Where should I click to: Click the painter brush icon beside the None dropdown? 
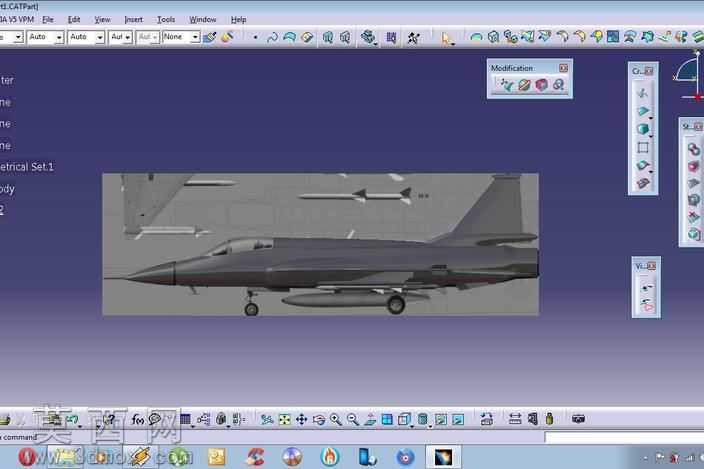click(x=210, y=37)
